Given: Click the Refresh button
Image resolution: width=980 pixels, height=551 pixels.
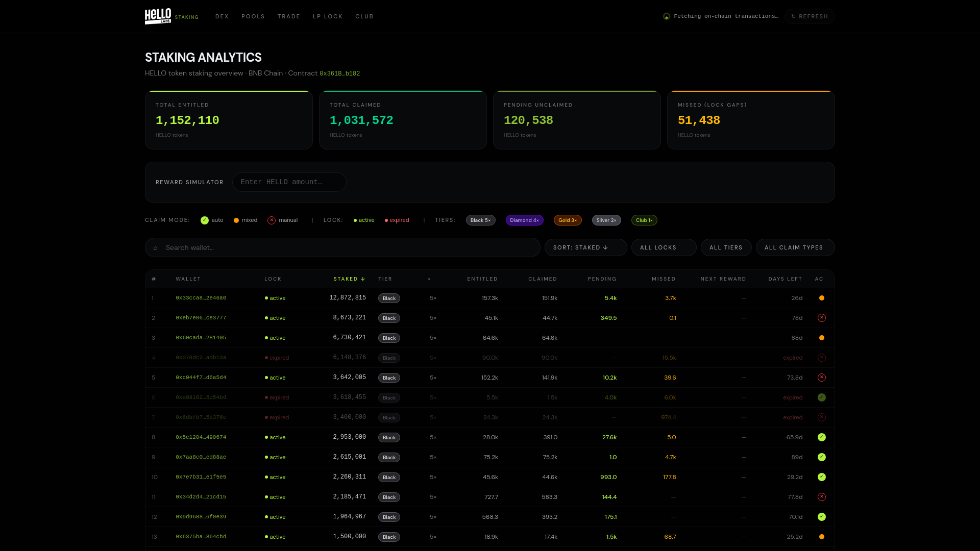Looking at the screenshot, I should [x=810, y=16].
